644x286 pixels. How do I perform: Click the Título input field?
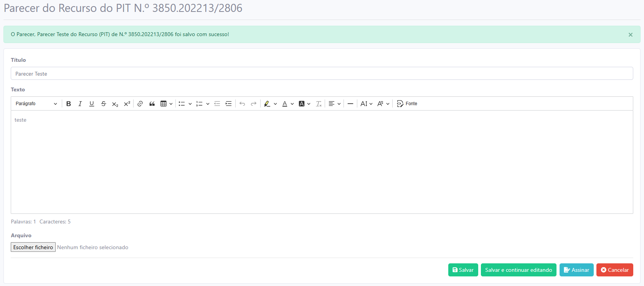coord(322,74)
